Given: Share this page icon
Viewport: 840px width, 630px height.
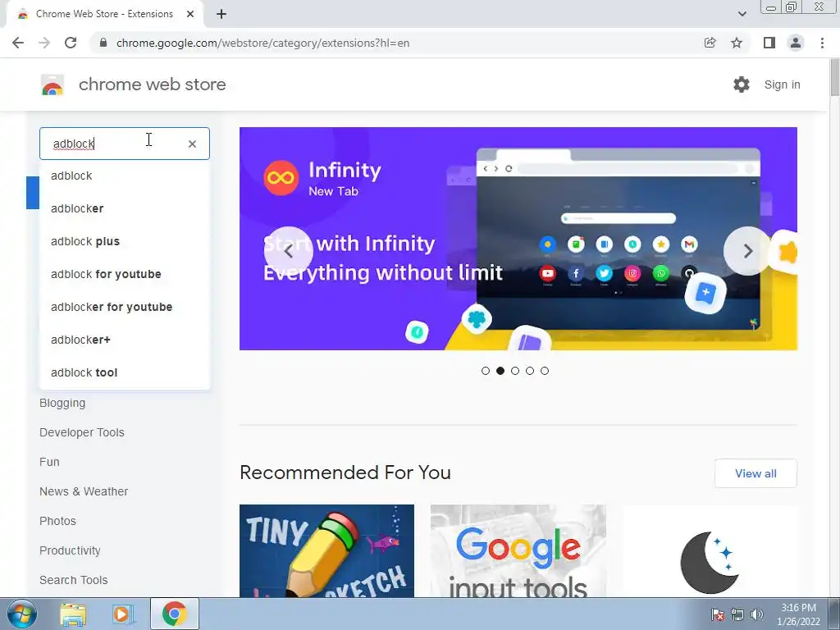Looking at the screenshot, I should point(710,43).
